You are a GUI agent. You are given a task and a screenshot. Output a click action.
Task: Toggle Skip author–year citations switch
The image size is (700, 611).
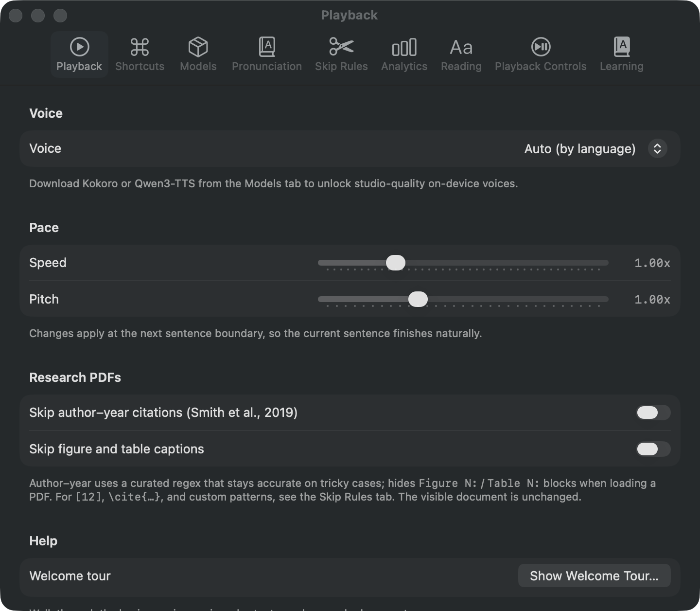click(x=653, y=413)
